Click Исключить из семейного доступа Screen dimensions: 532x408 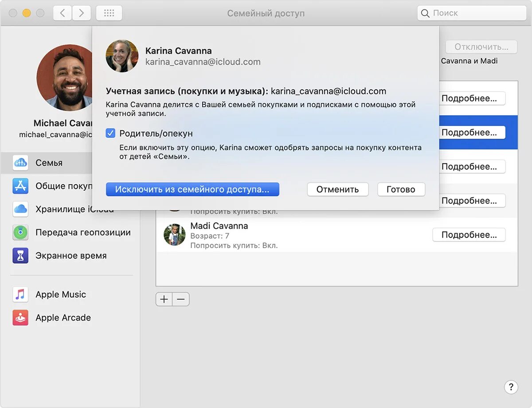tap(192, 189)
